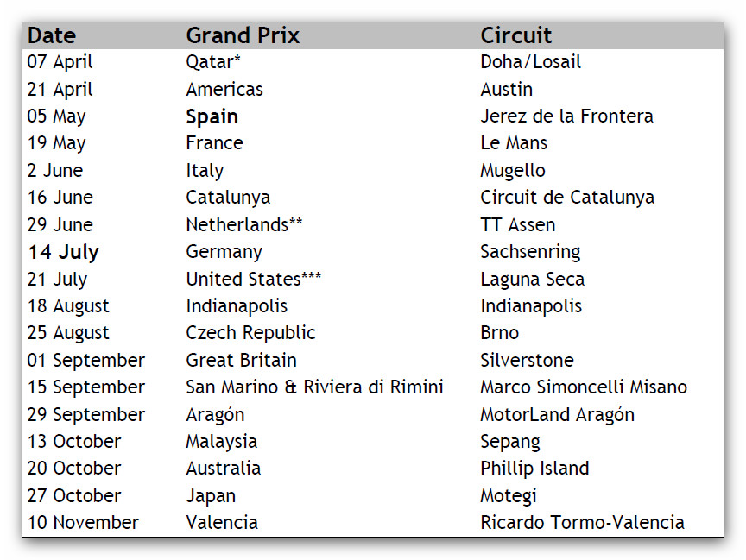Select the 07 April date cell

pyautogui.click(x=60, y=62)
